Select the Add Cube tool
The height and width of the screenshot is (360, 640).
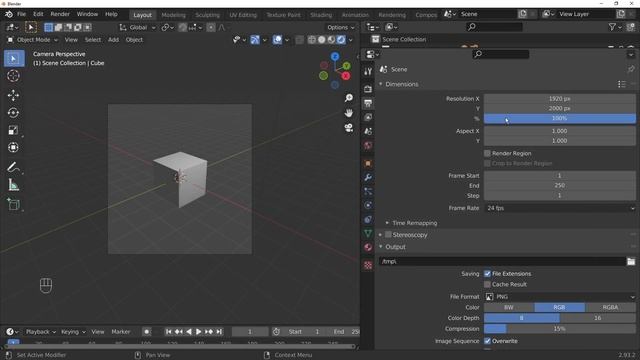13,204
